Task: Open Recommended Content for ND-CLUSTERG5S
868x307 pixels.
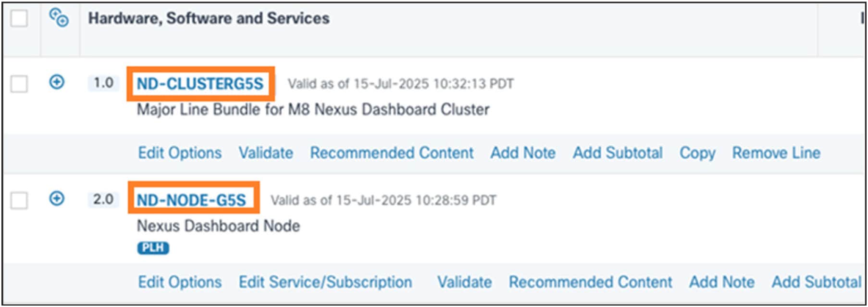Action: 392,153
